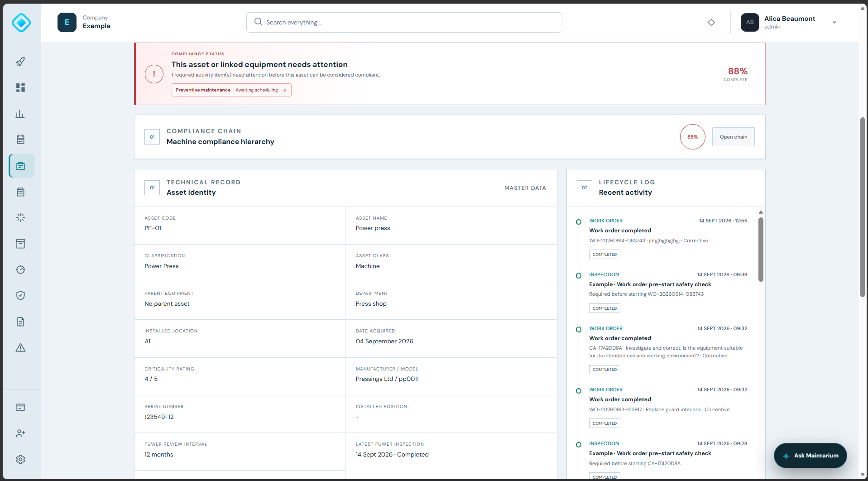Open the rocket launch icon in sidebar

click(20, 62)
